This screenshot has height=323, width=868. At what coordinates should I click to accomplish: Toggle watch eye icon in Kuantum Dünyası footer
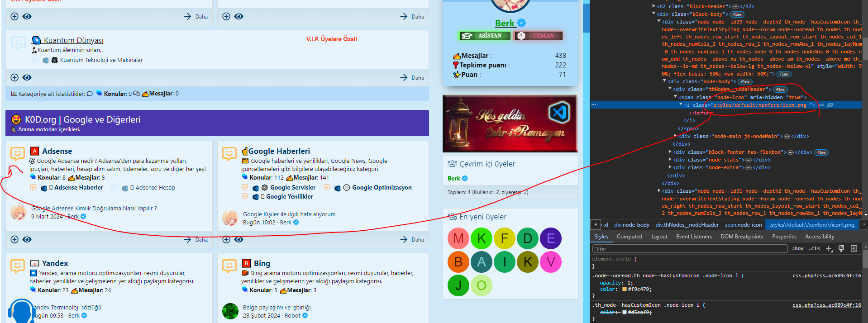(27, 77)
